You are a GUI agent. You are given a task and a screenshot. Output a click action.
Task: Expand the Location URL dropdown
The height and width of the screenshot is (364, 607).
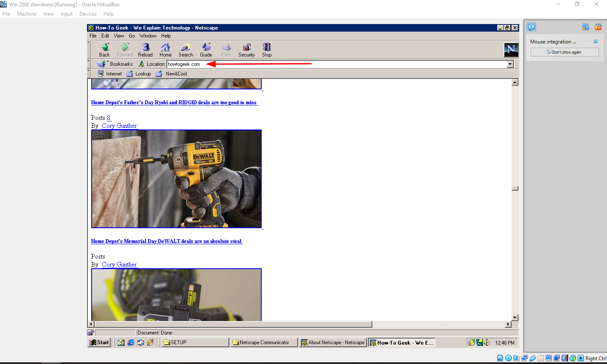click(x=510, y=64)
